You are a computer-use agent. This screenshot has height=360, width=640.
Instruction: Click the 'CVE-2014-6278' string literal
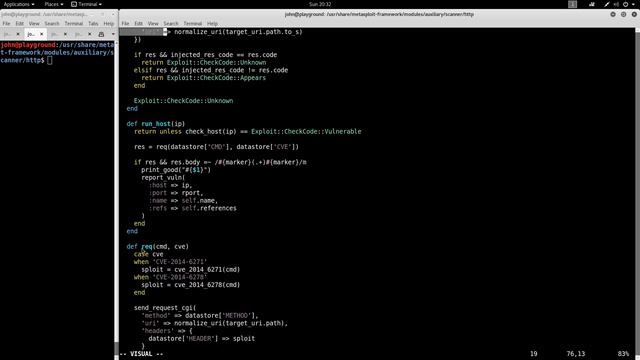(180, 277)
